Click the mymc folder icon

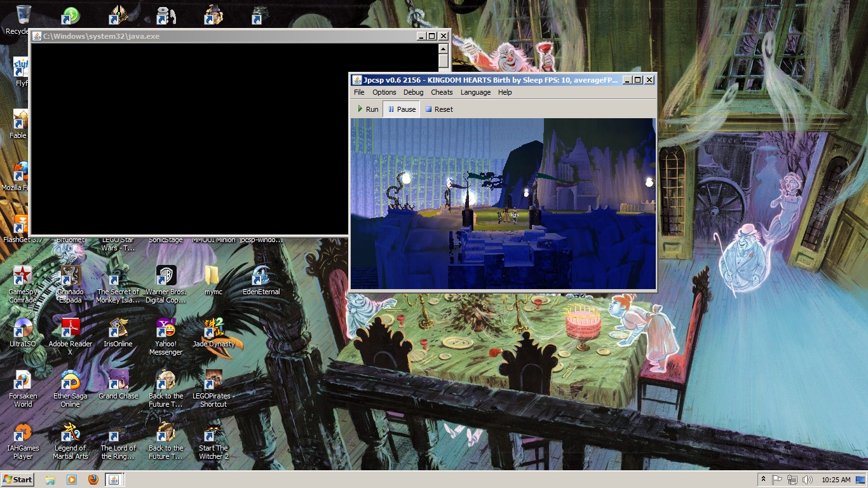(213, 276)
